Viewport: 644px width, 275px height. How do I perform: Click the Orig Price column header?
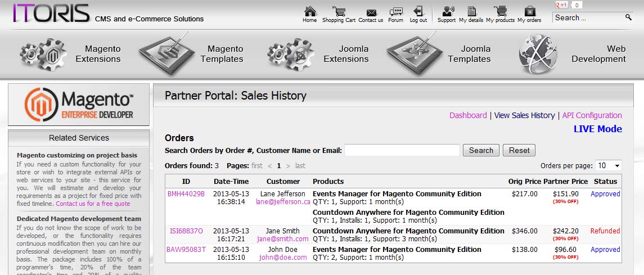525,182
